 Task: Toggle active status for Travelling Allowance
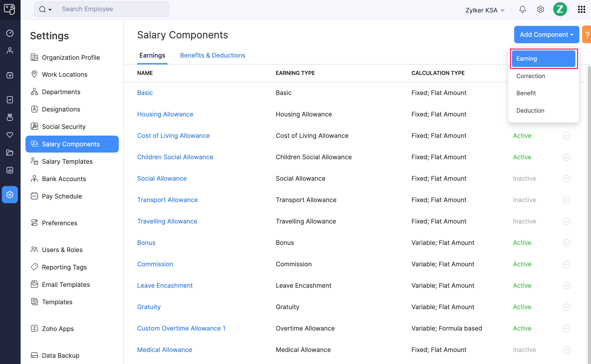coord(567,221)
